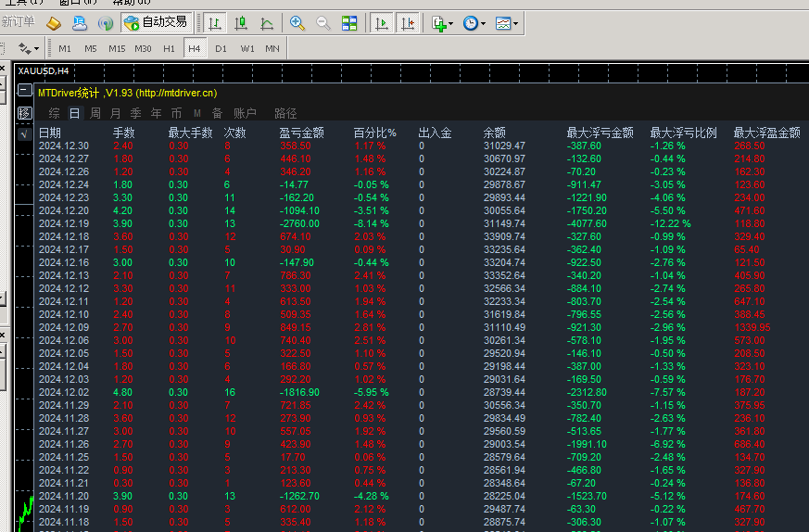Zoom out on the chart

pos(323,22)
